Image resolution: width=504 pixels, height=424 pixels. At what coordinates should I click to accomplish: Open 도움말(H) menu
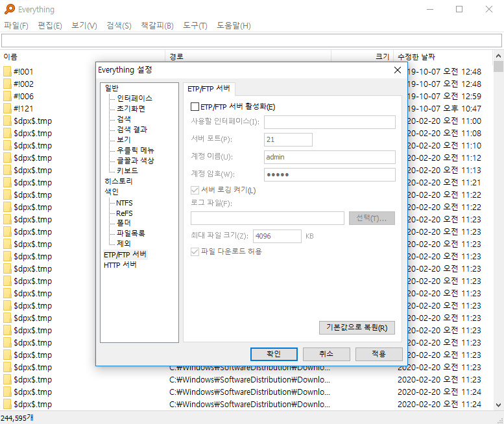click(x=234, y=25)
